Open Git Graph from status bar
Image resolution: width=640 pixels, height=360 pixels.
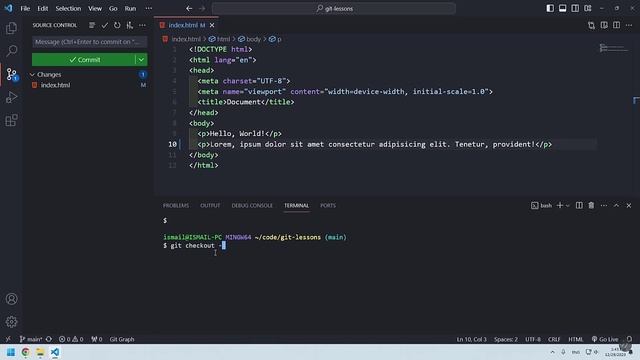[122, 339]
